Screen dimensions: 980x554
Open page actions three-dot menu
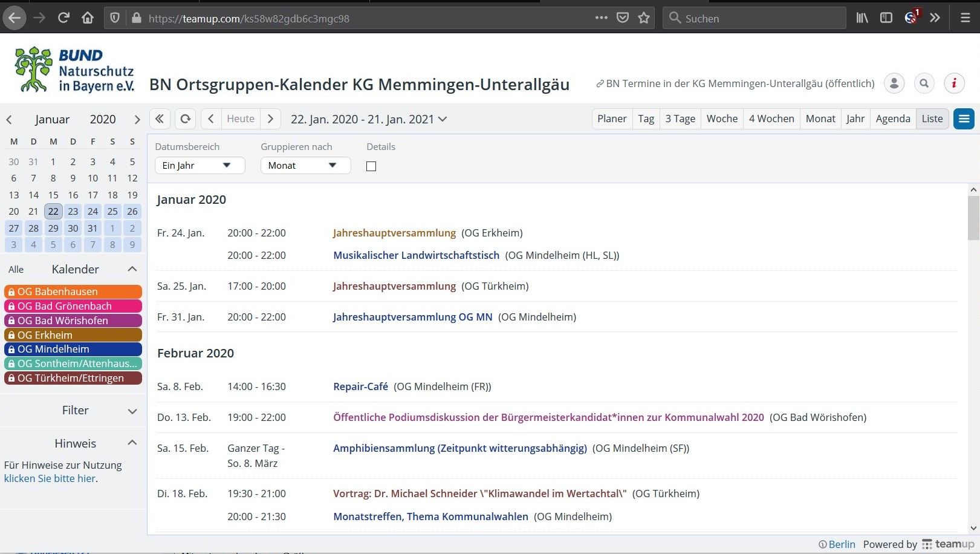(601, 18)
